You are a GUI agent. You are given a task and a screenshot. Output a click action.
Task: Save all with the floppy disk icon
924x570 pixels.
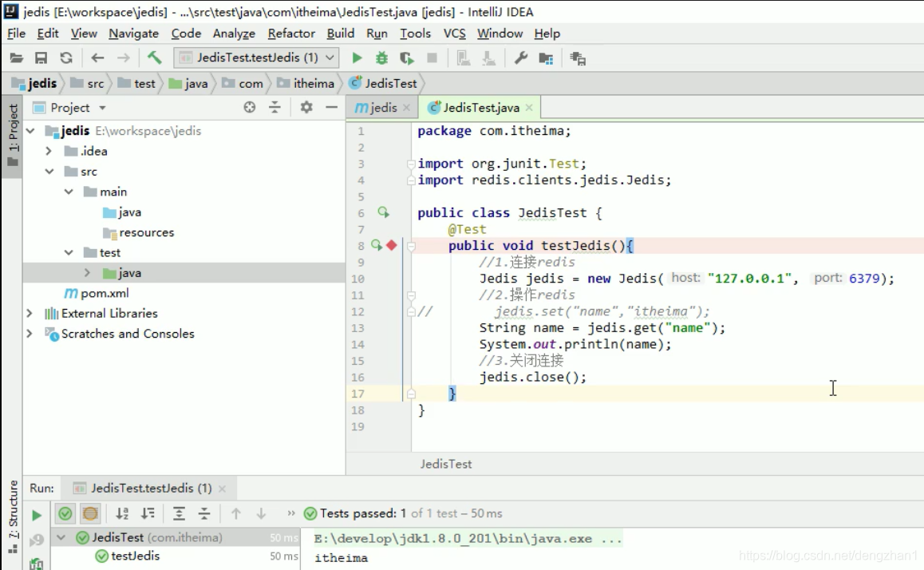click(x=41, y=57)
